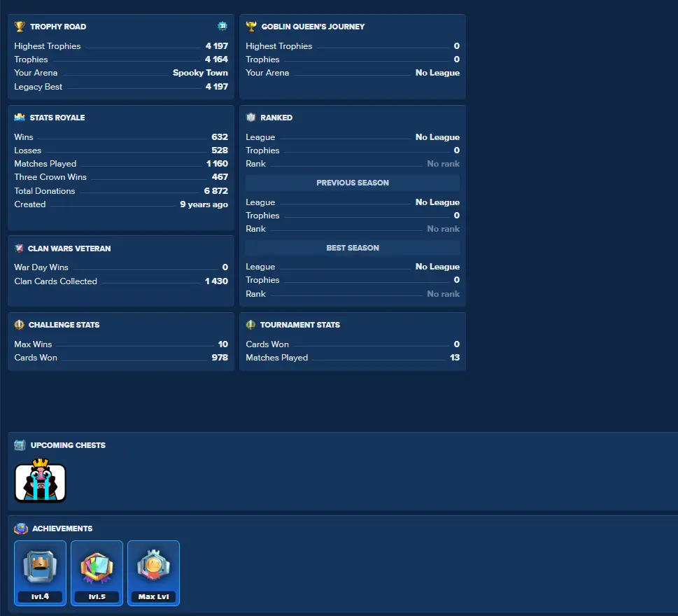678x616 pixels.
Task: Select the Max Lvl medal achievement badge
Action: point(153,573)
